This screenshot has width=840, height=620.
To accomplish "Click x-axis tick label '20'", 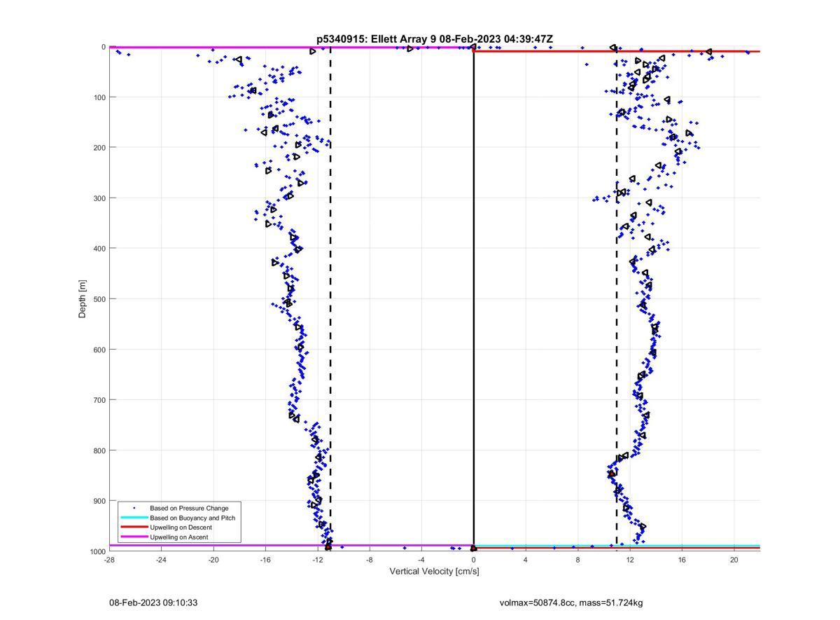I will tap(734, 560).
